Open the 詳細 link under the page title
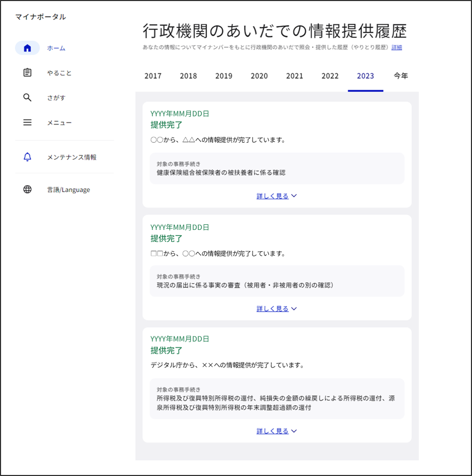Screen dimensions: 472x476 396,47
